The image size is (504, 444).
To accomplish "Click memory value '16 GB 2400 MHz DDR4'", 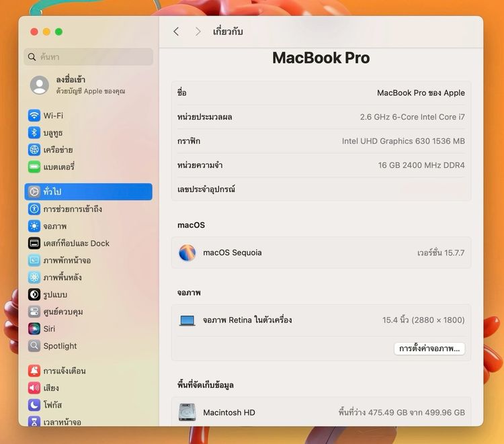I will tap(421, 165).
